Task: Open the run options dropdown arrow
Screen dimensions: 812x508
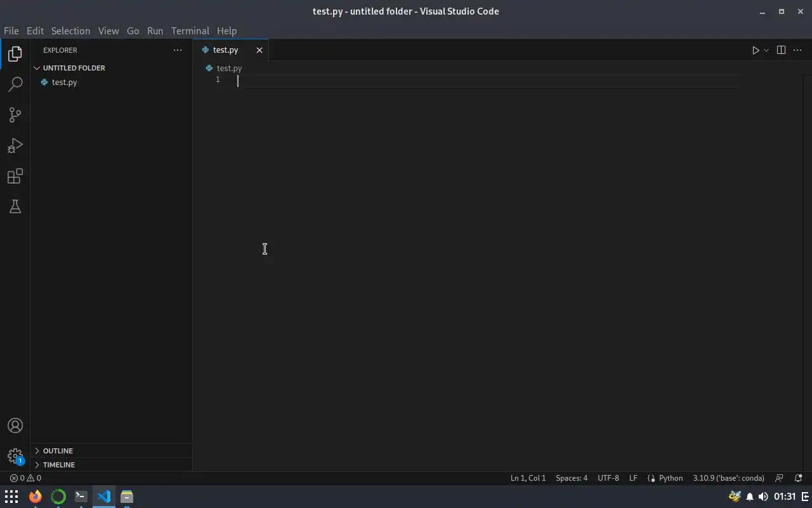Action: click(766, 50)
